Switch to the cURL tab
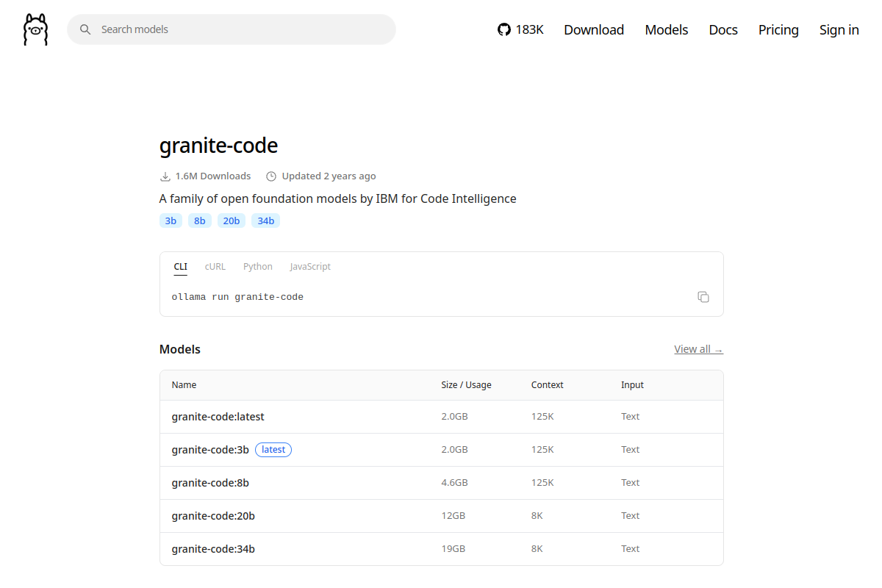882x588 pixels. tap(215, 267)
